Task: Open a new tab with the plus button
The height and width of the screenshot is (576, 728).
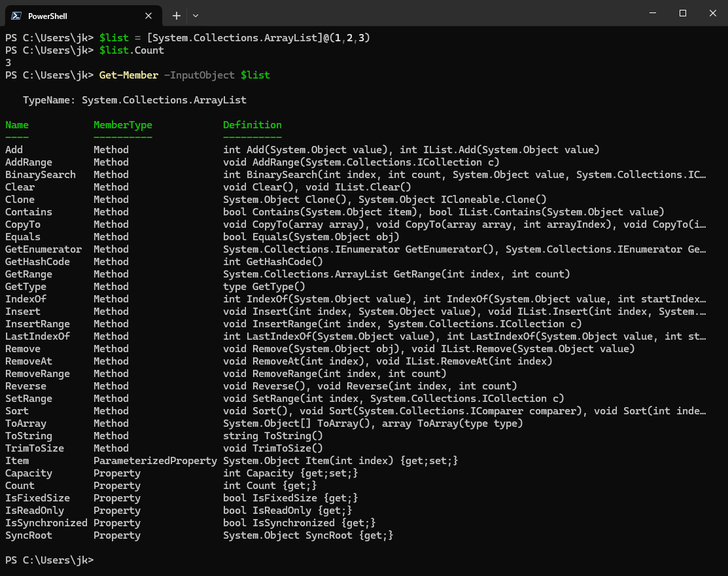Action: (176, 16)
